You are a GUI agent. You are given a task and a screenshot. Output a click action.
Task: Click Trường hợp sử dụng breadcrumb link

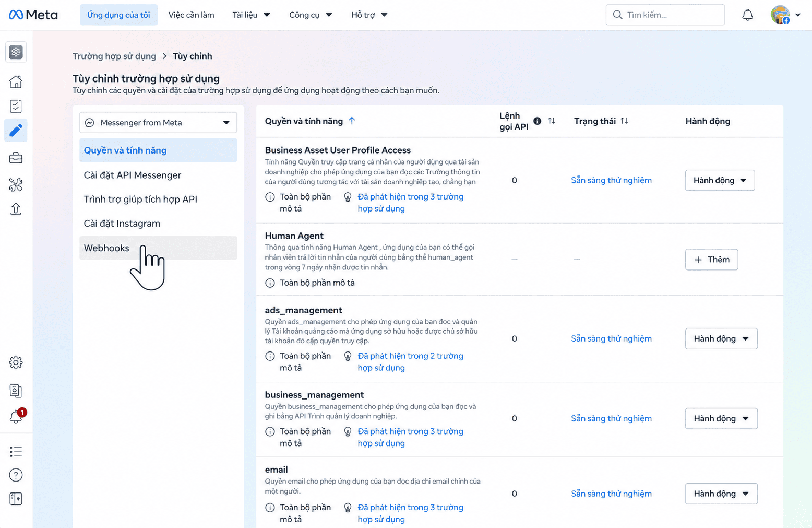point(114,56)
